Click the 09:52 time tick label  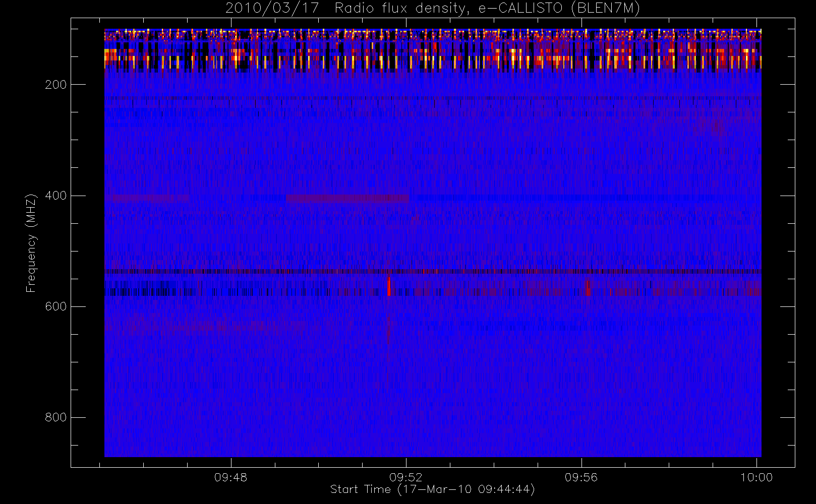tap(406, 477)
